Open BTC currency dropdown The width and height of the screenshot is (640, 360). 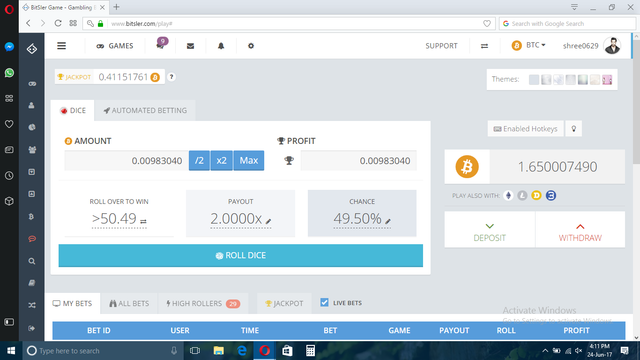click(x=529, y=45)
